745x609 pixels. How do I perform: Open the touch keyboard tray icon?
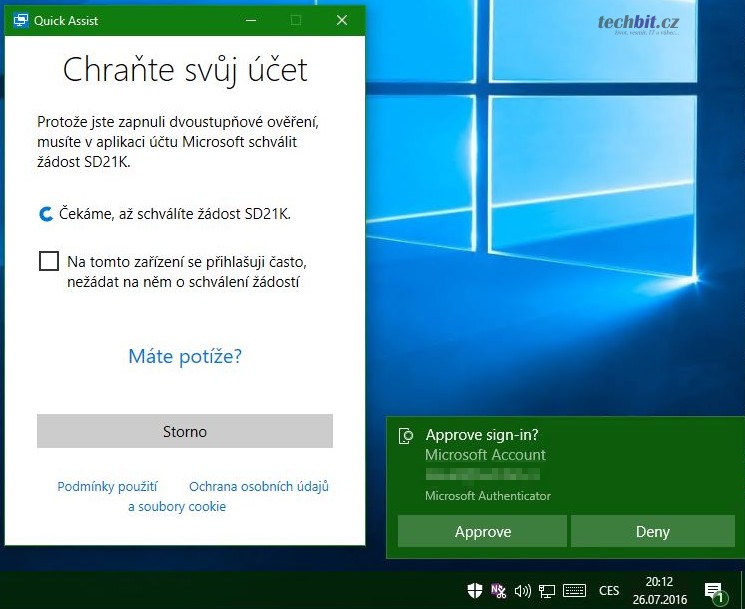pos(574,590)
